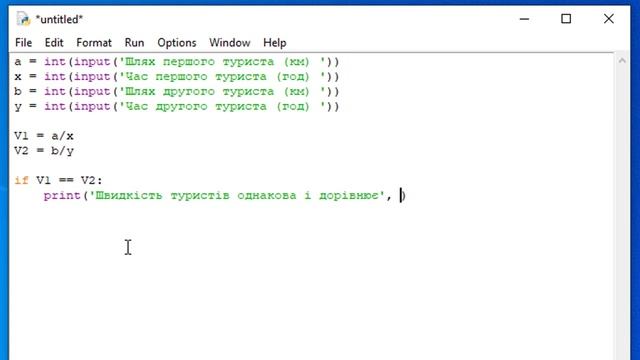Screen dimensions: 640x360
Task: Place cursor in 'y = int(input(' line
Action: [x=177, y=107]
